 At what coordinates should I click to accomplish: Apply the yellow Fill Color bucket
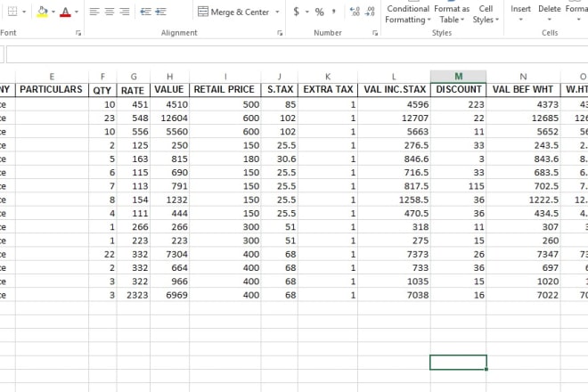[x=43, y=12]
